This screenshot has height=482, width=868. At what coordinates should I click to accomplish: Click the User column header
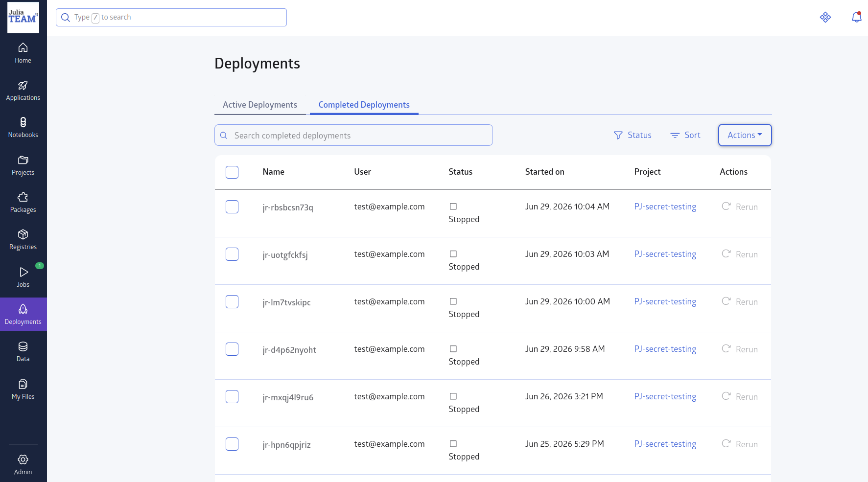[362, 172]
